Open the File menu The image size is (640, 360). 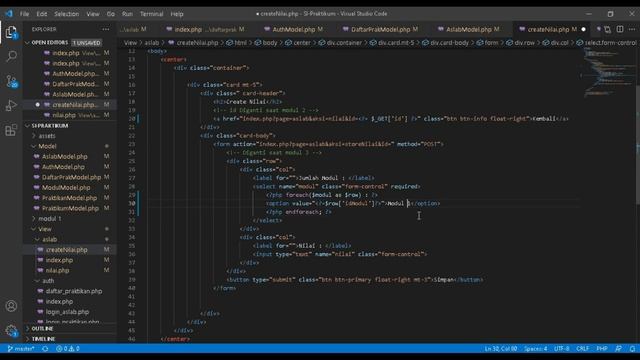(x=24, y=14)
